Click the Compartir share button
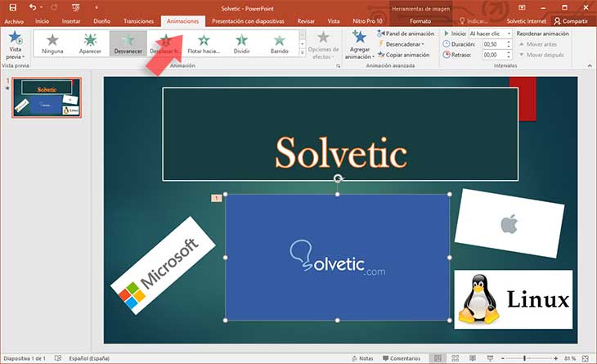The image size is (597, 364). coord(571,21)
